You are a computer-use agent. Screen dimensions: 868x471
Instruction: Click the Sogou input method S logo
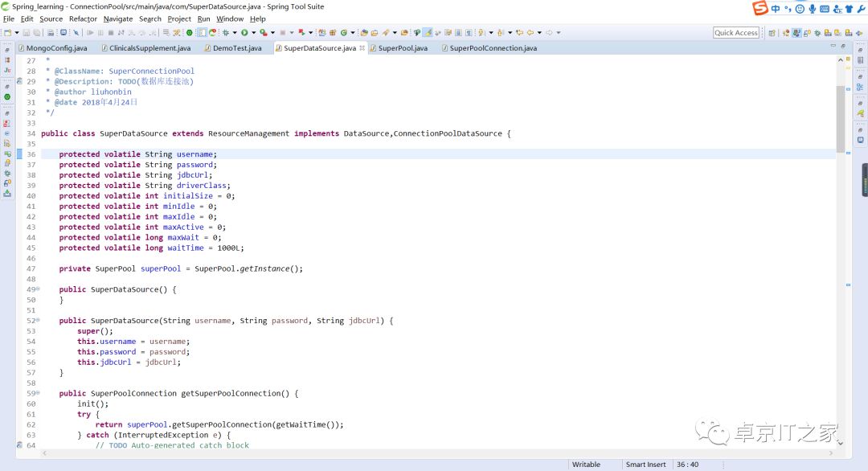click(x=759, y=8)
